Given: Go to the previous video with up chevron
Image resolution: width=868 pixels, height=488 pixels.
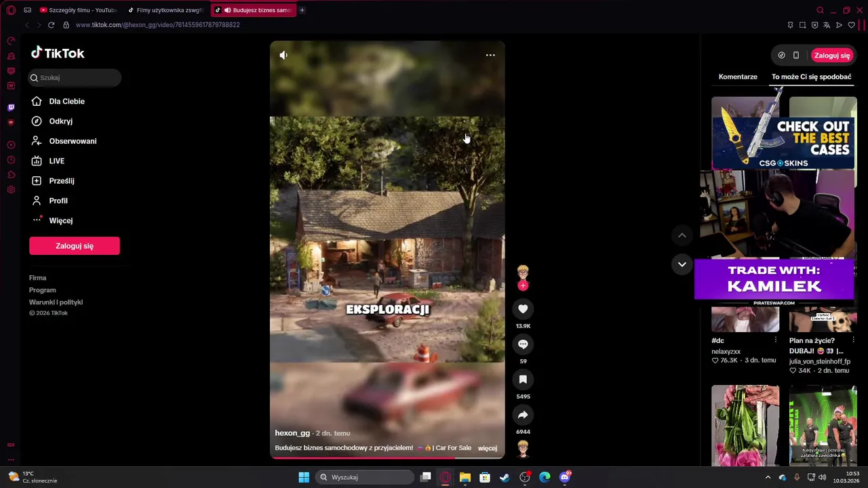Looking at the screenshot, I should (682, 235).
